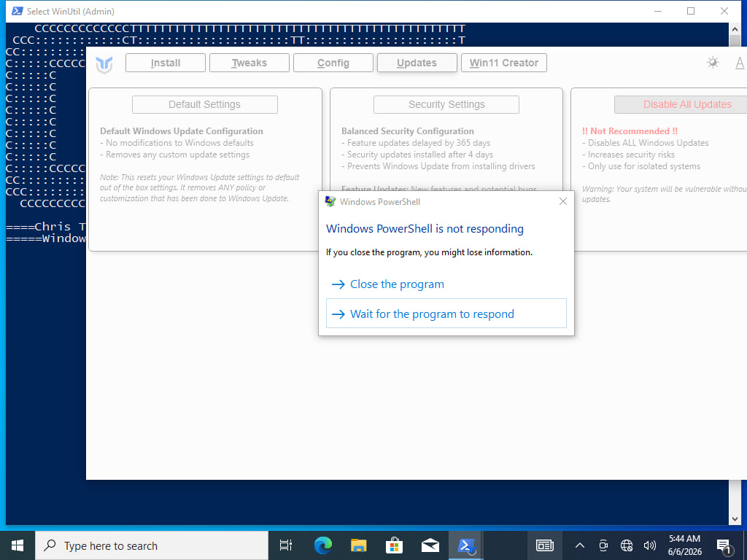
Task: Click 'Only use for isolated systems' line
Action: [x=641, y=166]
